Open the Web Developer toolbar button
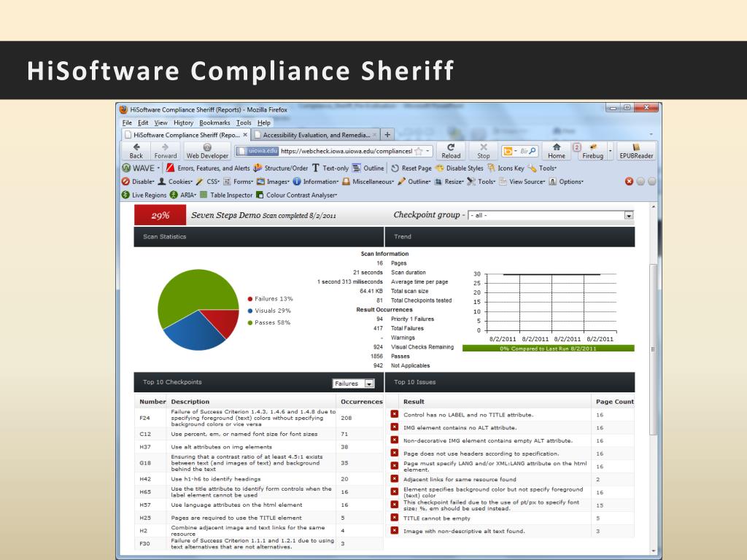Viewport: 747px width, 560px height. (207, 151)
